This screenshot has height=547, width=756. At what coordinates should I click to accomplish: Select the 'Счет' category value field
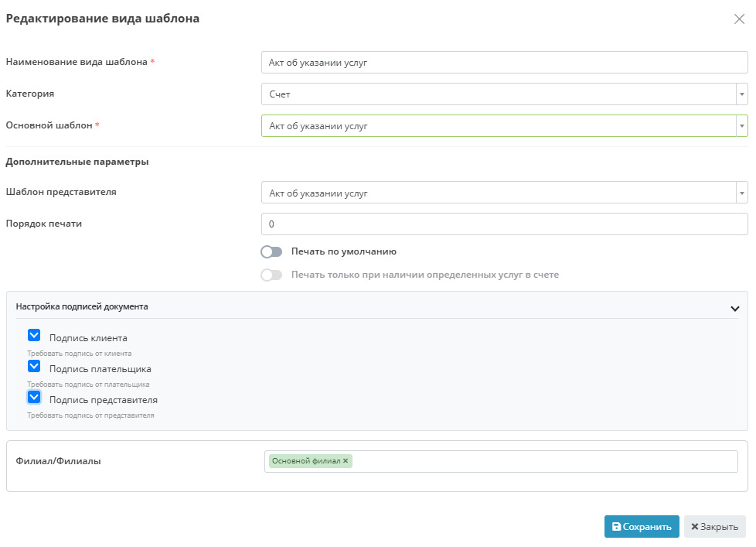498,94
